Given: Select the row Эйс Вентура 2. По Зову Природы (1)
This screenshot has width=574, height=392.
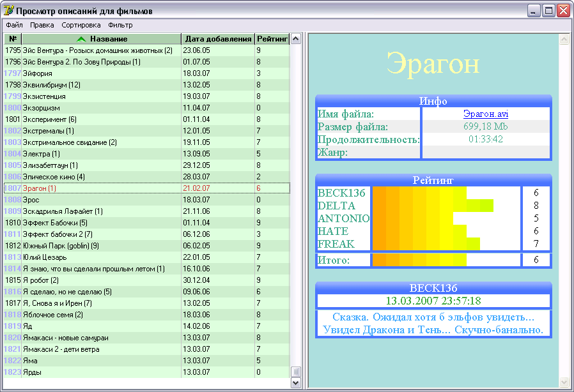Looking at the screenshot, I should click(x=147, y=62).
